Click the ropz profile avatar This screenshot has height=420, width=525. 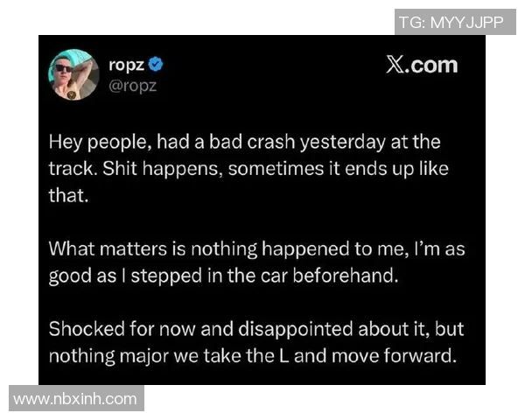point(73,74)
